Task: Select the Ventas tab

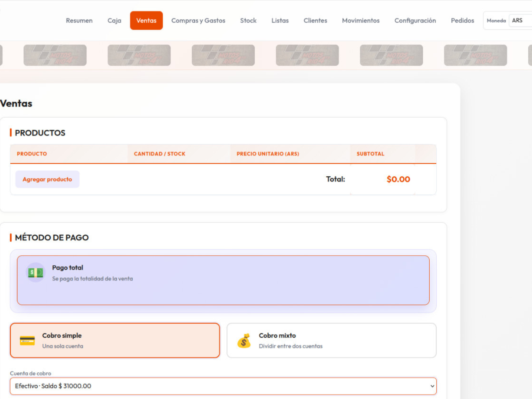Action: pyautogui.click(x=146, y=21)
